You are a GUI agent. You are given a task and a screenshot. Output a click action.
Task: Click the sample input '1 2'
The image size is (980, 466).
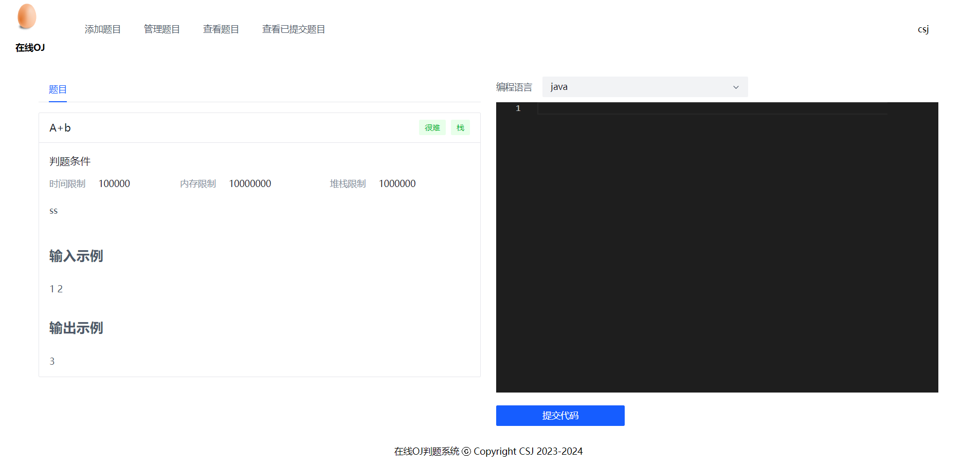point(56,289)
